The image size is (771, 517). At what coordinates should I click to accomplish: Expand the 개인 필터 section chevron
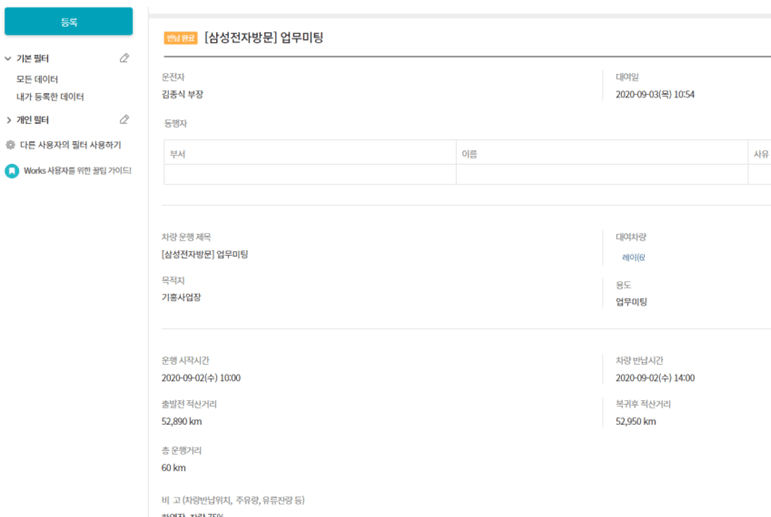coord(8,120)
